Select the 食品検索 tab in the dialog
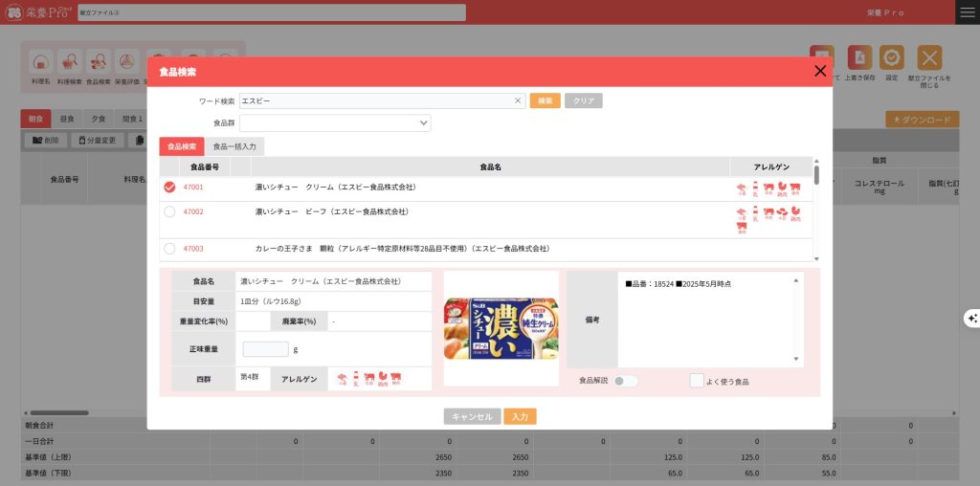Screen dimensions: 980x486 [182, 146]
